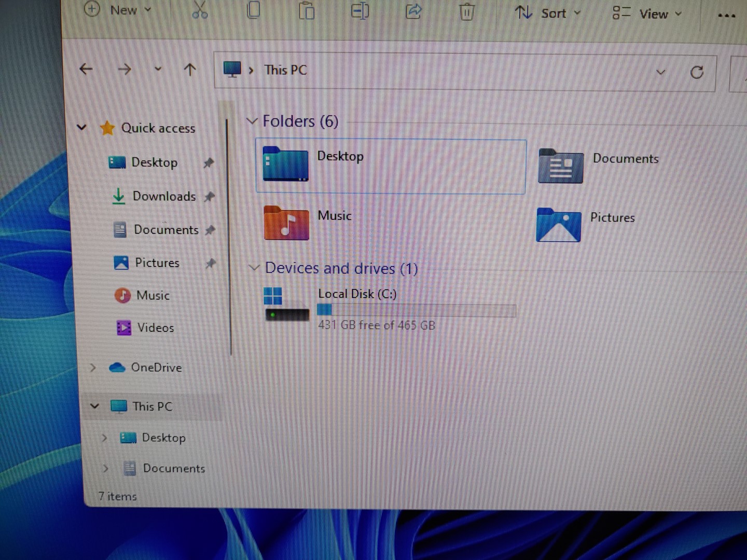Open address bar history dropdown
This screenshot has height=560, width=747.
pos(660,72)
